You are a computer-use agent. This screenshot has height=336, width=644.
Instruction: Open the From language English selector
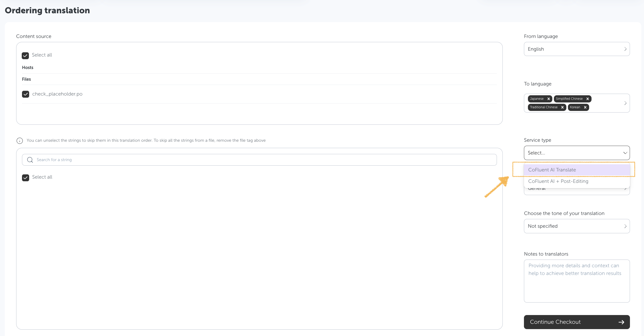(x=577, y=49)
